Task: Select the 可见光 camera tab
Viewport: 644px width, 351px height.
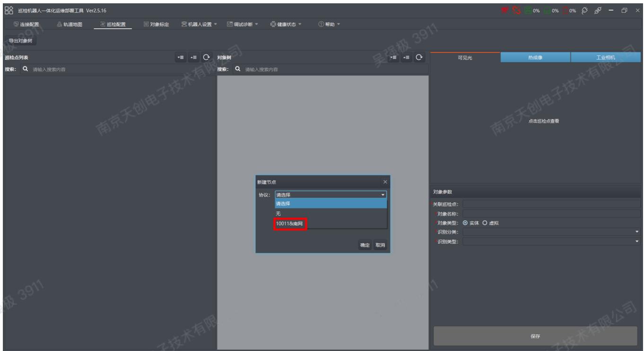Action: point(465,58)
